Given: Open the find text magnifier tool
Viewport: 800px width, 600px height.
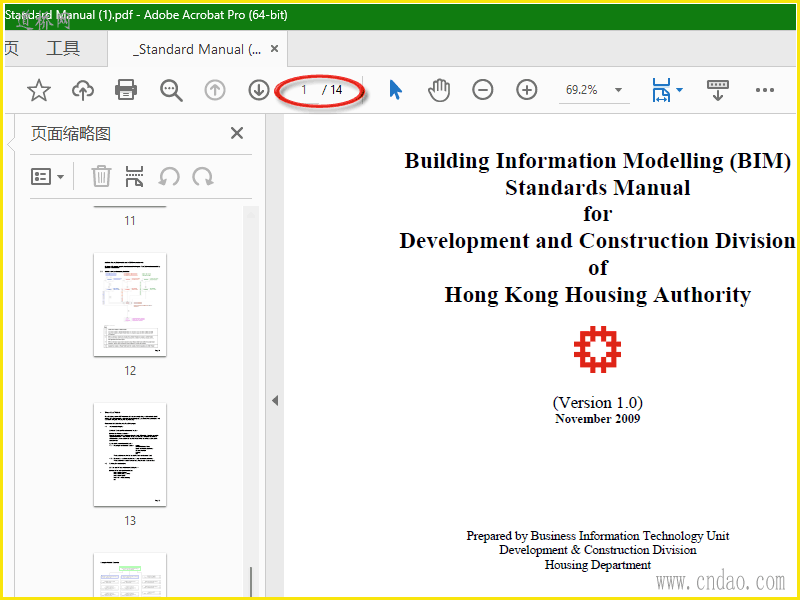Looking at the screenshot, I should click(x=171, y=90).
